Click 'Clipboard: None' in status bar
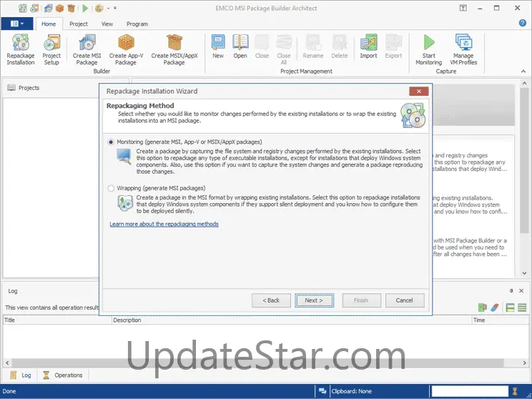The height and width of the screenshot is (399, 532). [352, 391]
